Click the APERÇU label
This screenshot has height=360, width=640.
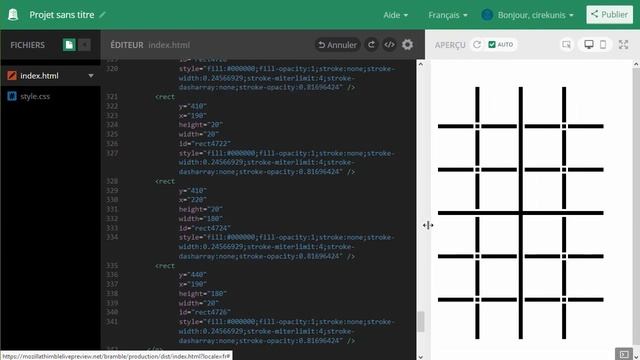(450, 45)
